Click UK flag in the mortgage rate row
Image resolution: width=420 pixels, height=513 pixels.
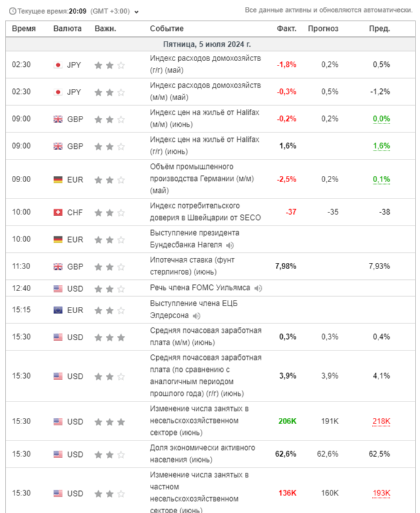pyautogui.click(x=58, y=267)
